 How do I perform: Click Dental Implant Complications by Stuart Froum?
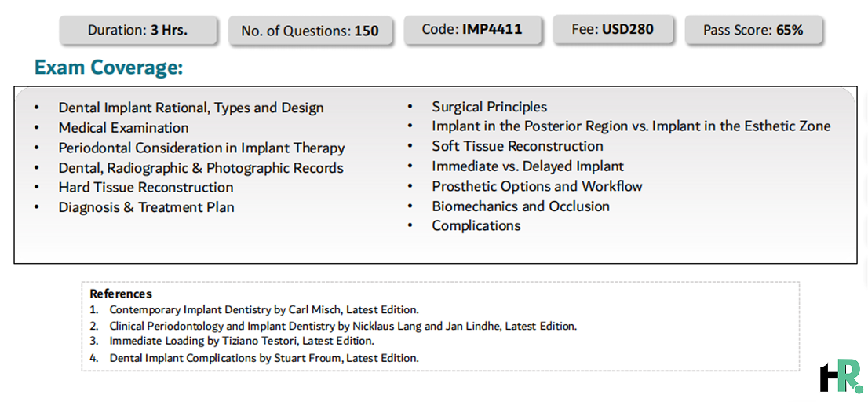[x=264, y=358]
